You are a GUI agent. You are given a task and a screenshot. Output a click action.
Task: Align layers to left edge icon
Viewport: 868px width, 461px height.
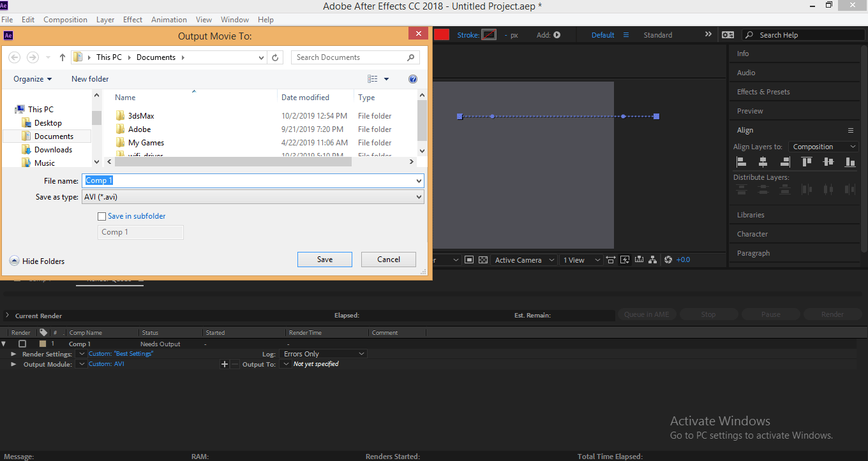742,162
